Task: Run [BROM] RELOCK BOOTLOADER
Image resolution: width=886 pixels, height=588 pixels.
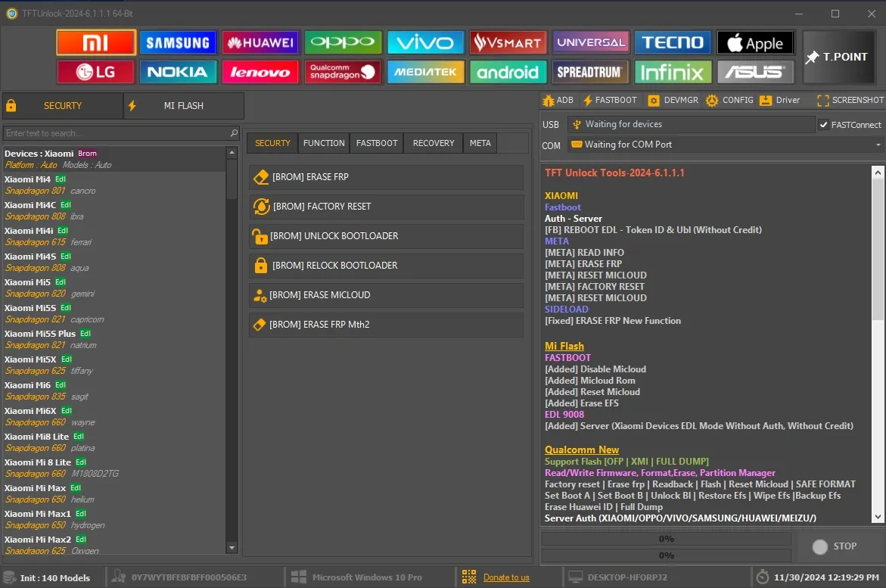Action: tap(386, 265)
